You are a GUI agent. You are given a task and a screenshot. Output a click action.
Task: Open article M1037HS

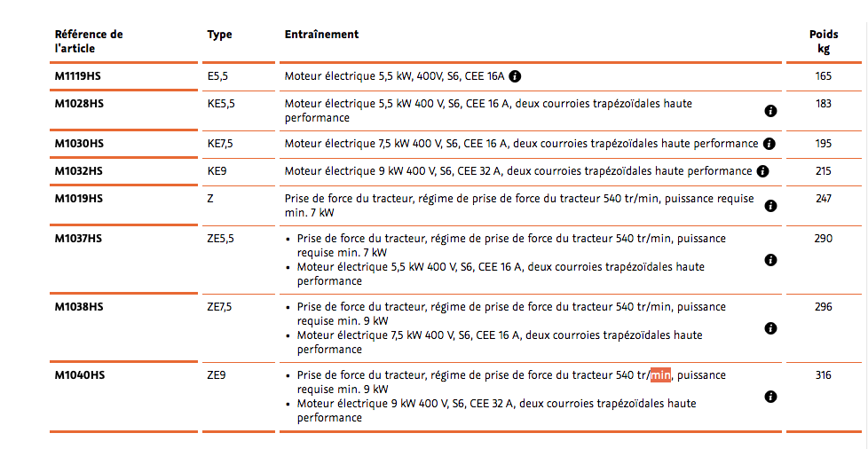79,239
